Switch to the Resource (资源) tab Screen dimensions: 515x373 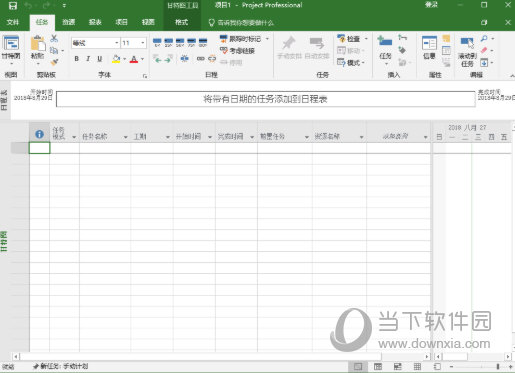coord(68,22)
